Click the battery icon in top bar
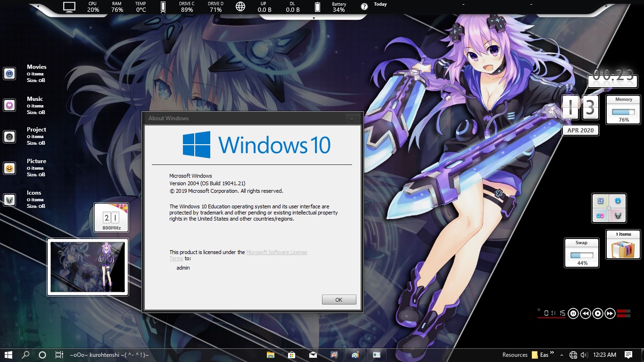 (317, 7)
